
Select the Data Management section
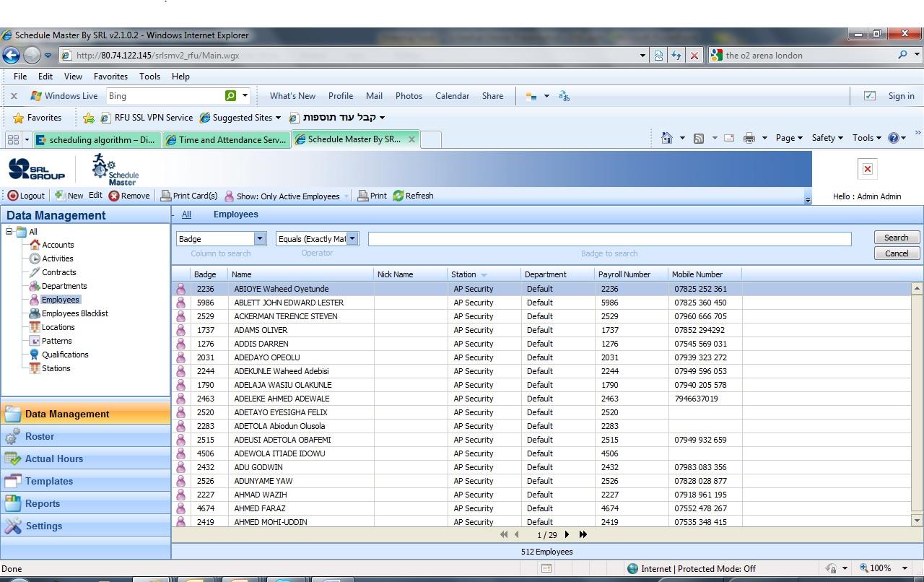[x=85, y=414]
